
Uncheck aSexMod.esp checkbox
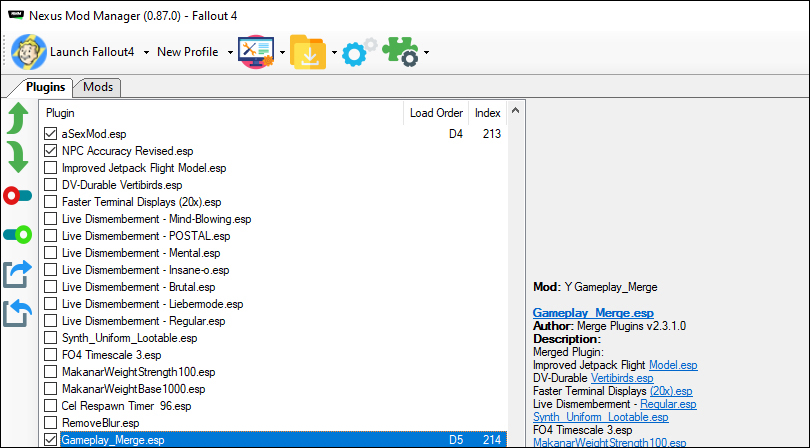pyautogui.click(x=50, y=134)
